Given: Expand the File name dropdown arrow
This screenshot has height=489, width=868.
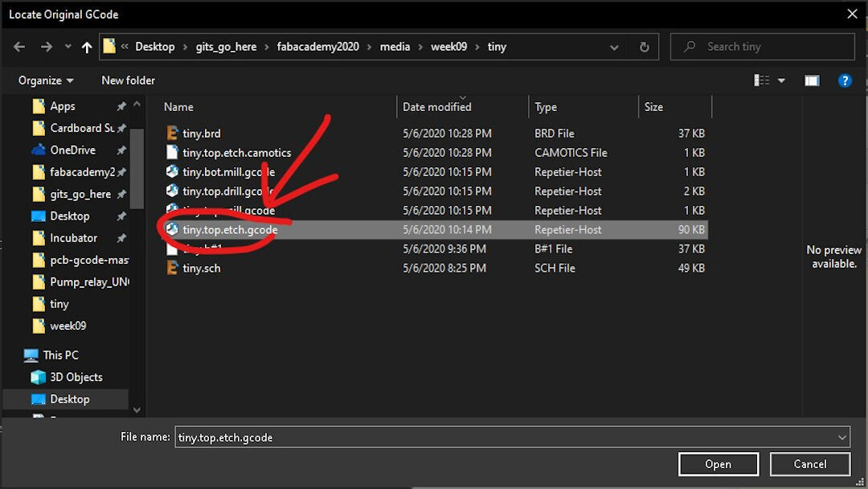Looking at the screenshot, I should (x=842, y=437).
